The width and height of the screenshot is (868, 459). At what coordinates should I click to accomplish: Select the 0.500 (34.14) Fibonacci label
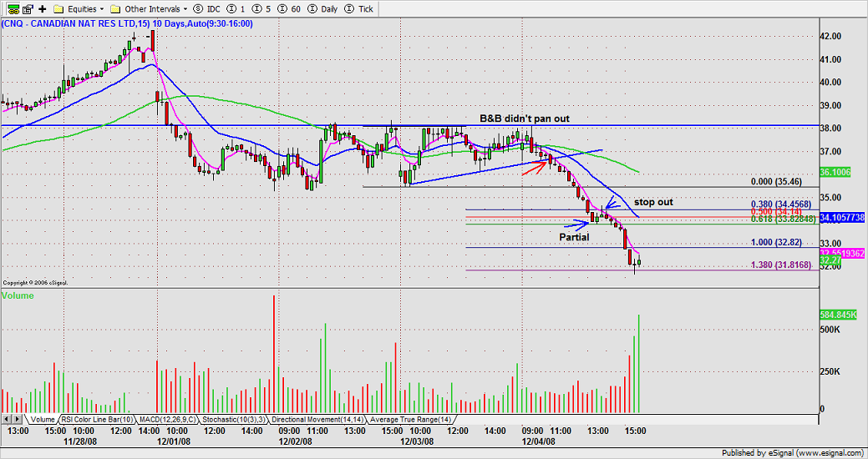(x=776, y=211)
